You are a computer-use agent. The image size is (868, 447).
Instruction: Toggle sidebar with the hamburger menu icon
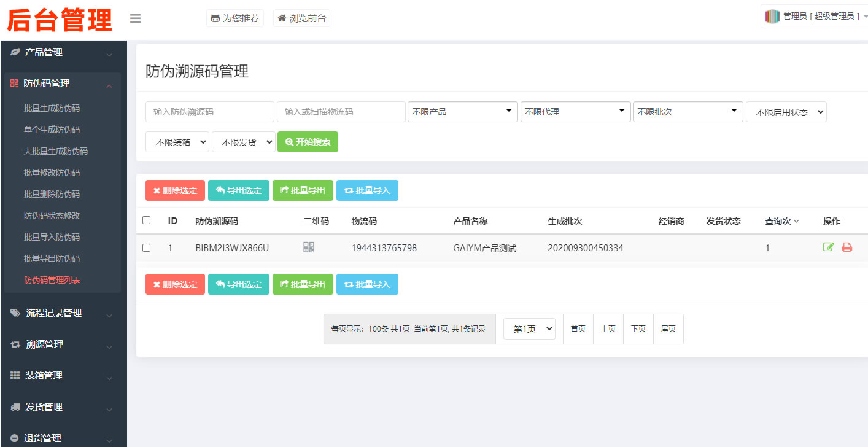click(136, 18)
